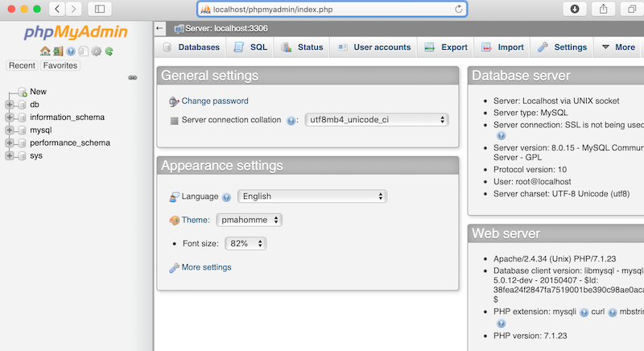
Task: Expand the db database tree node
Action: (10, 105)
